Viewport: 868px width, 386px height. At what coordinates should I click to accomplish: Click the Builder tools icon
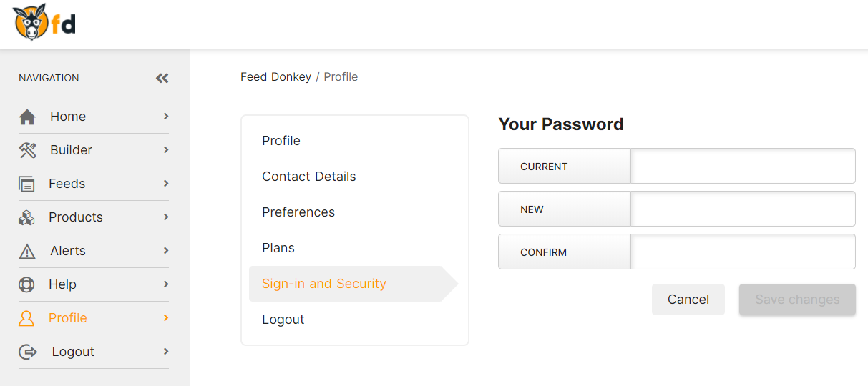[x=27, y=150]
